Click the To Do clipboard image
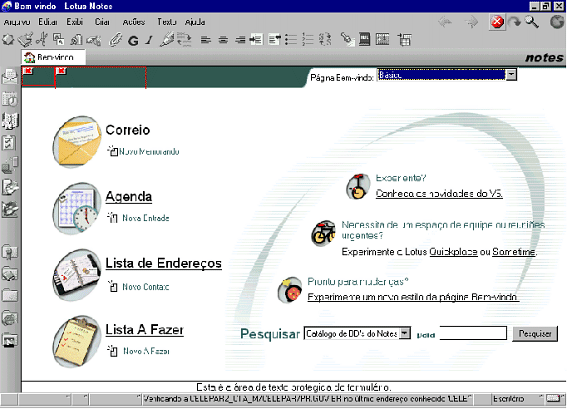 click(x=77, y=341)
